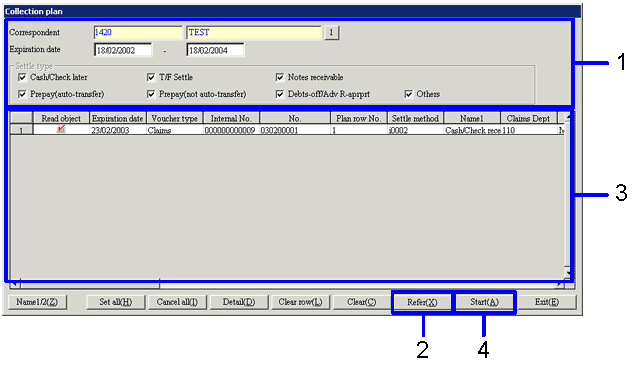639x367 pixels.
Task: Click the Name1 column header
Action: tap(472, 119)
